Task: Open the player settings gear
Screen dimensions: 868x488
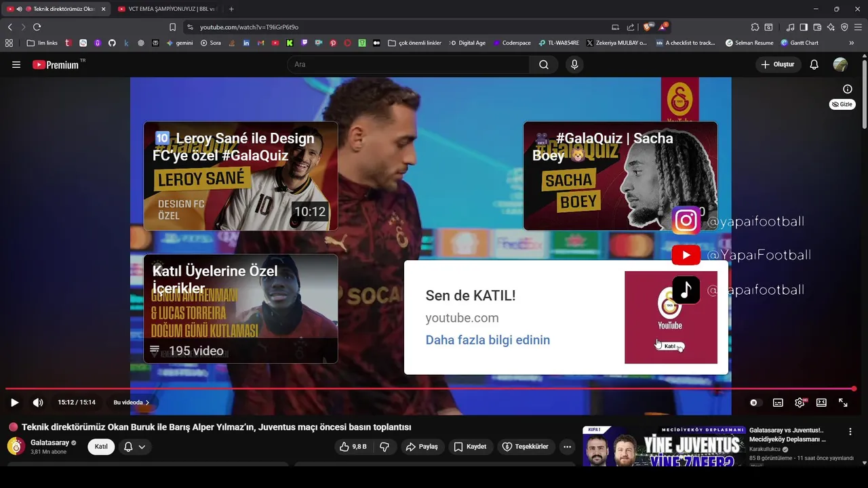Action: click(x=800, y=403)
